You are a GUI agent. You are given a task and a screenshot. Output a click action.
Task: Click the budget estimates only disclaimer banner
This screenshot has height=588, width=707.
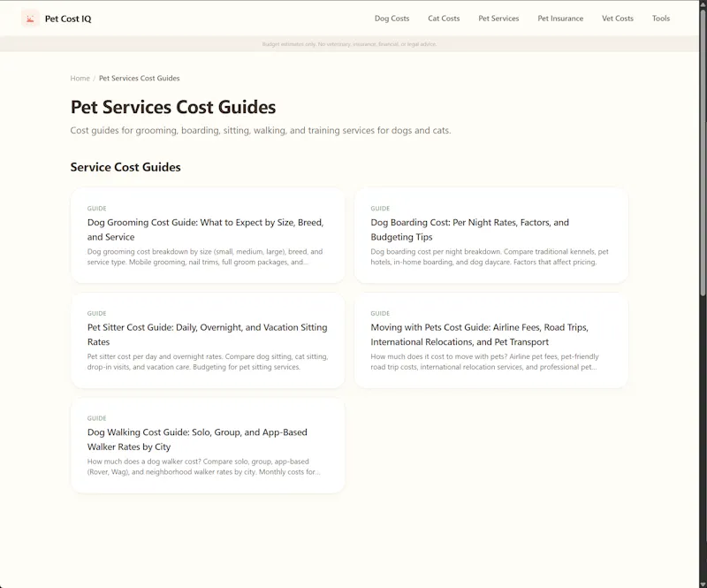[x=349, y=44]
